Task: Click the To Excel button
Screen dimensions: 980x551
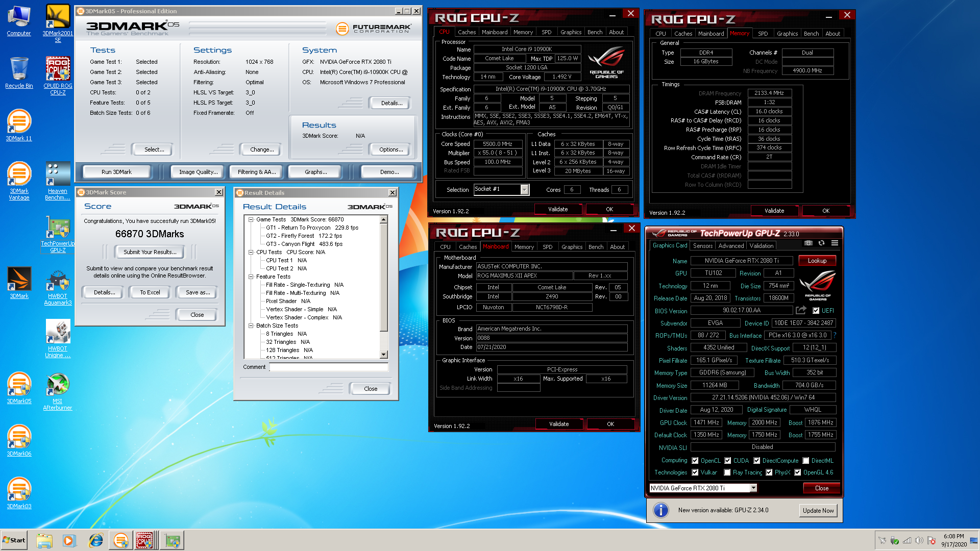Action: pos(150,292)
